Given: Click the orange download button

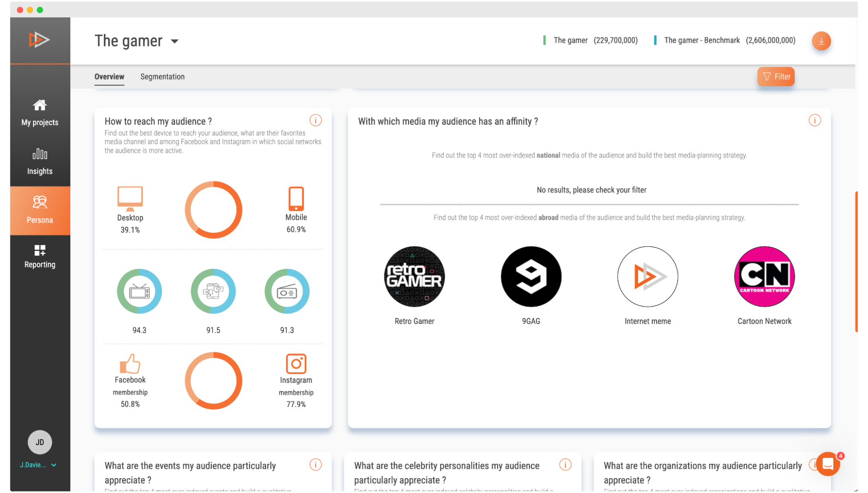Looking at the screenshot, I should tap(821, 41).
